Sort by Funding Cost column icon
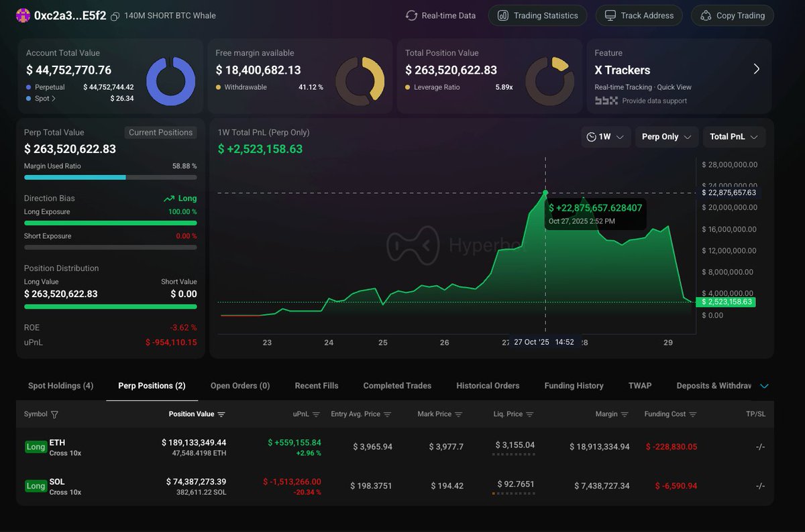The width and height of the screenshot is (805, 532). click(x=693, y=415)
